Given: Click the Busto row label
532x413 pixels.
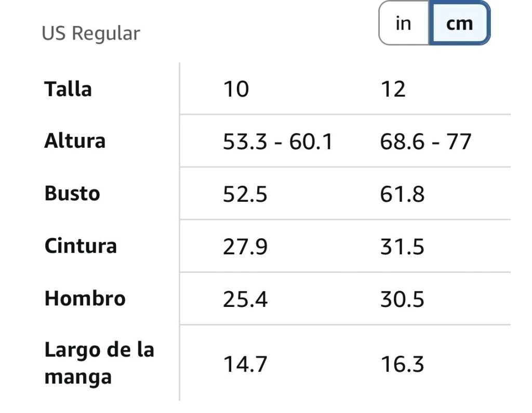Looking at the screenshot, I should 72,193.
